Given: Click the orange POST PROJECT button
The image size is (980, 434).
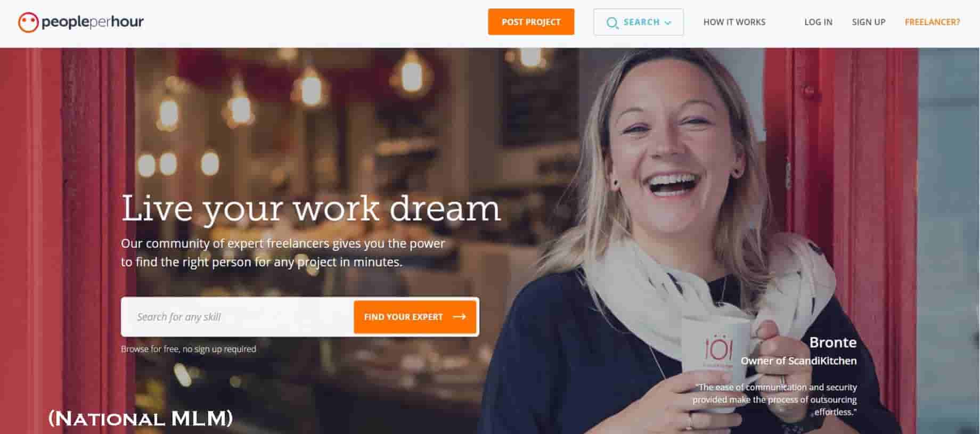Looking at the screenshot, I should [x=531, y=22].
